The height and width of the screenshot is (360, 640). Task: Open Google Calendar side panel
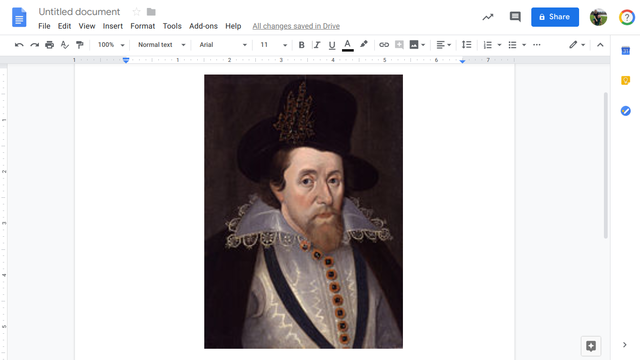pos(625,51)
